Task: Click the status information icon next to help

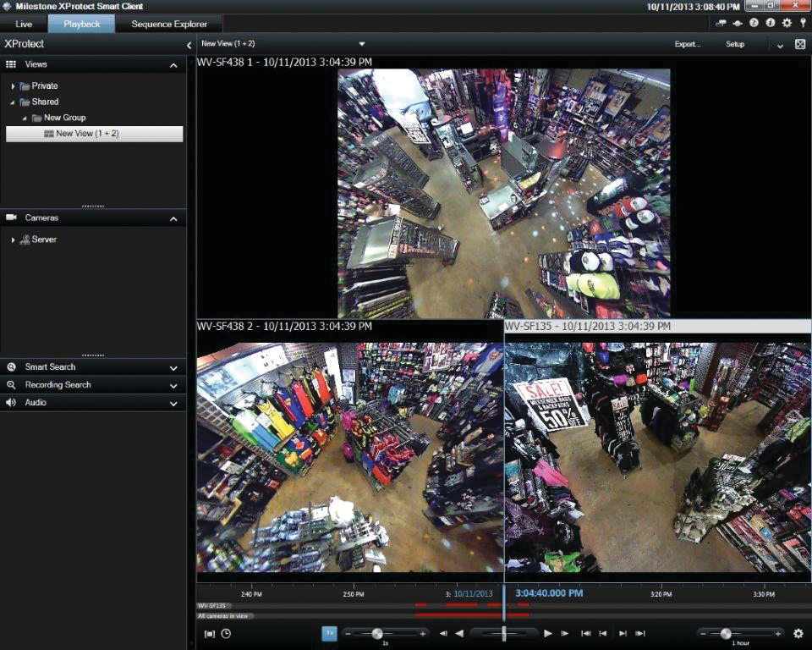Action: click(x=771, y=23)
